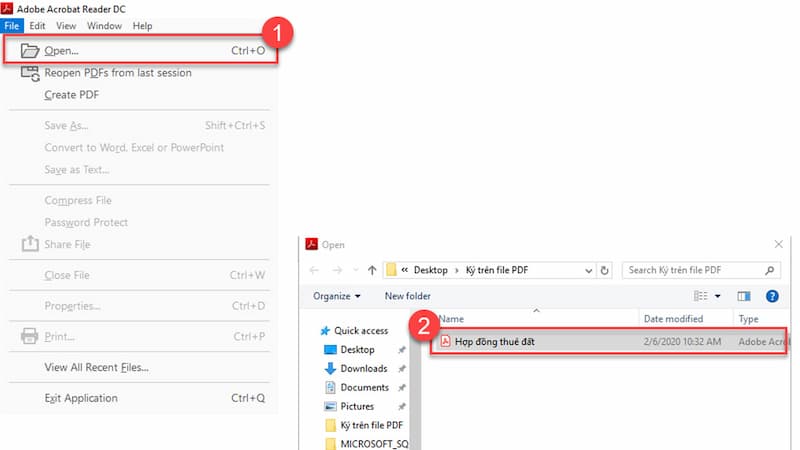Click Password Protect entry

click(x=86, y=222)
